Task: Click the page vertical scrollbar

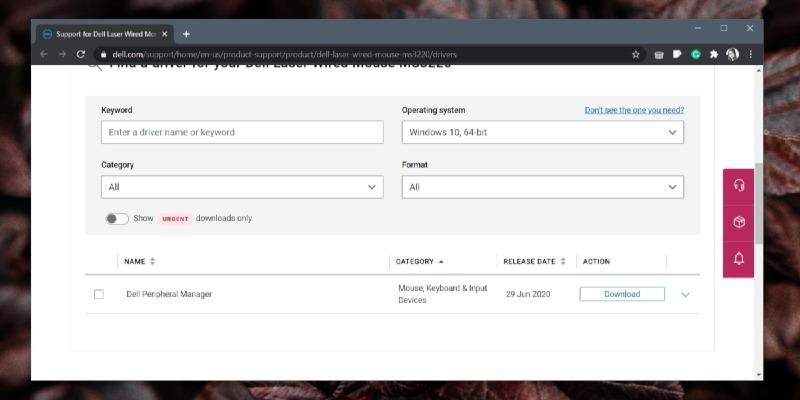Action: (x=759, y=204)
